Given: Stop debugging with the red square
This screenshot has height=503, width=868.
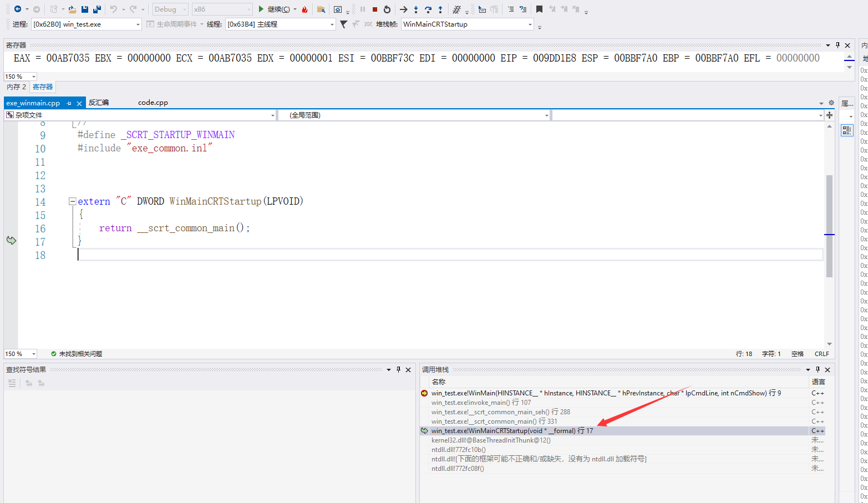Looking at the screenshot, I should [x=375, y=9].
